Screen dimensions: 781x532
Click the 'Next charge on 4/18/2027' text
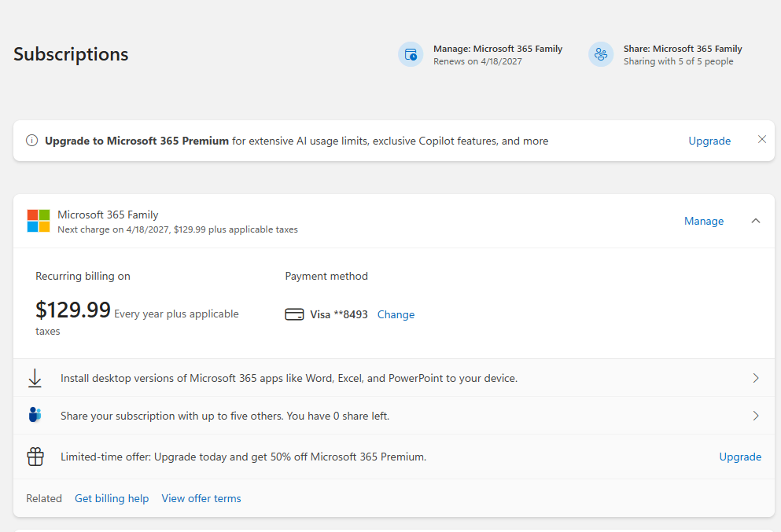177,229
